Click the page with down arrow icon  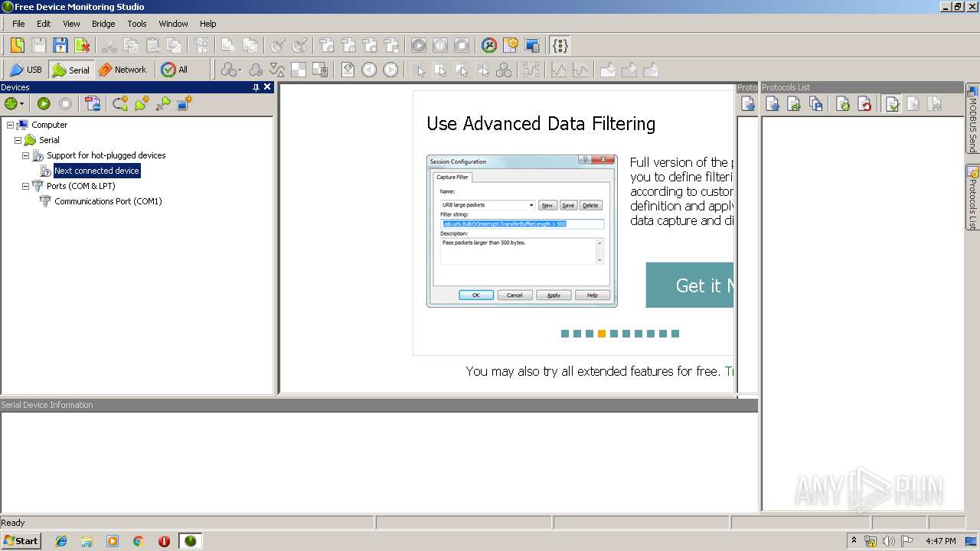(x=348, y=70)
